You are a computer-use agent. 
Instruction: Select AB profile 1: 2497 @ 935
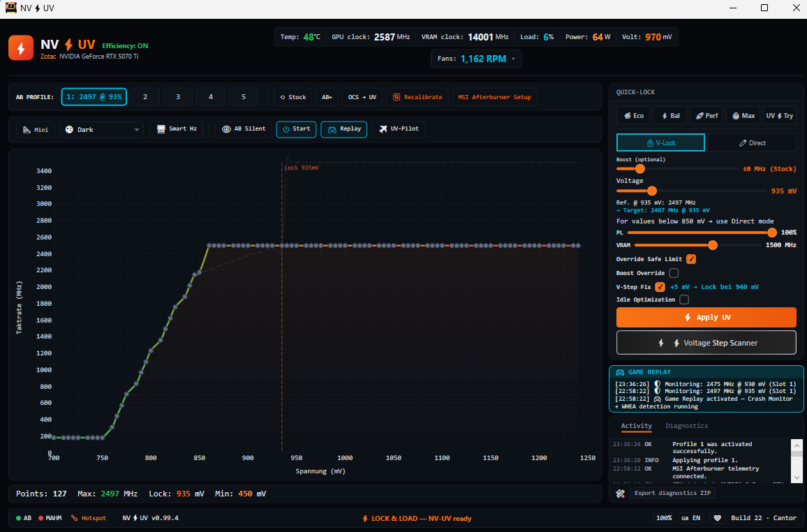(94, 97)
